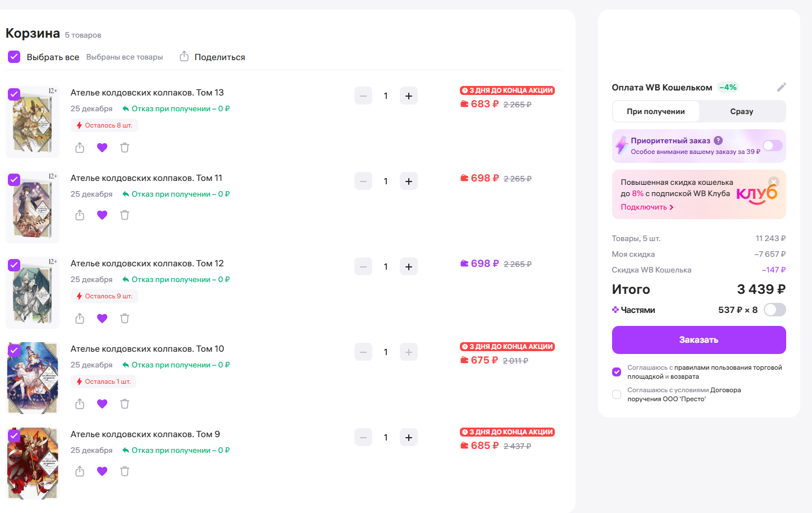Select the 'При получении' payment tab

[655, 111]
